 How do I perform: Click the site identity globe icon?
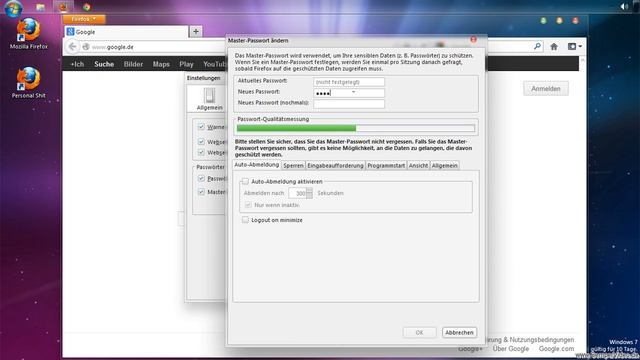coord(86,47)
